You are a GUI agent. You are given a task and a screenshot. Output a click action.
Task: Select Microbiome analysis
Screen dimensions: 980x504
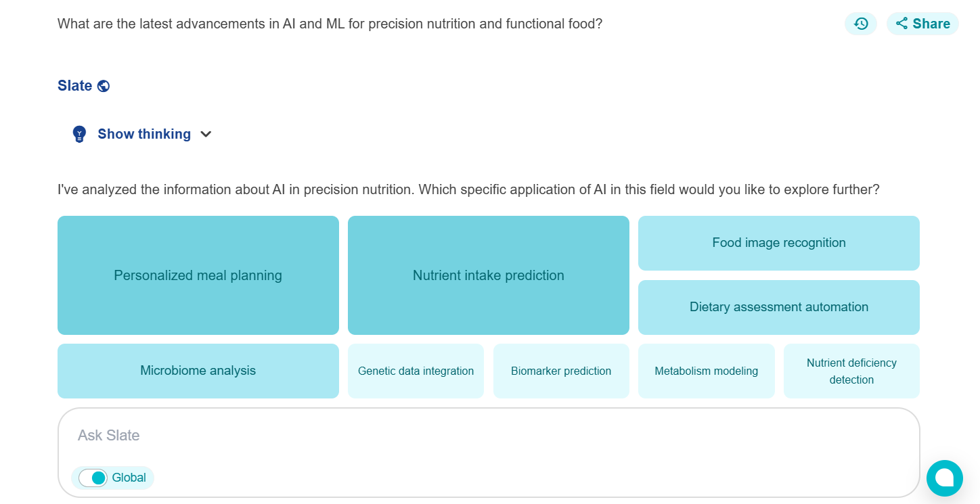(x=198, y=371)
